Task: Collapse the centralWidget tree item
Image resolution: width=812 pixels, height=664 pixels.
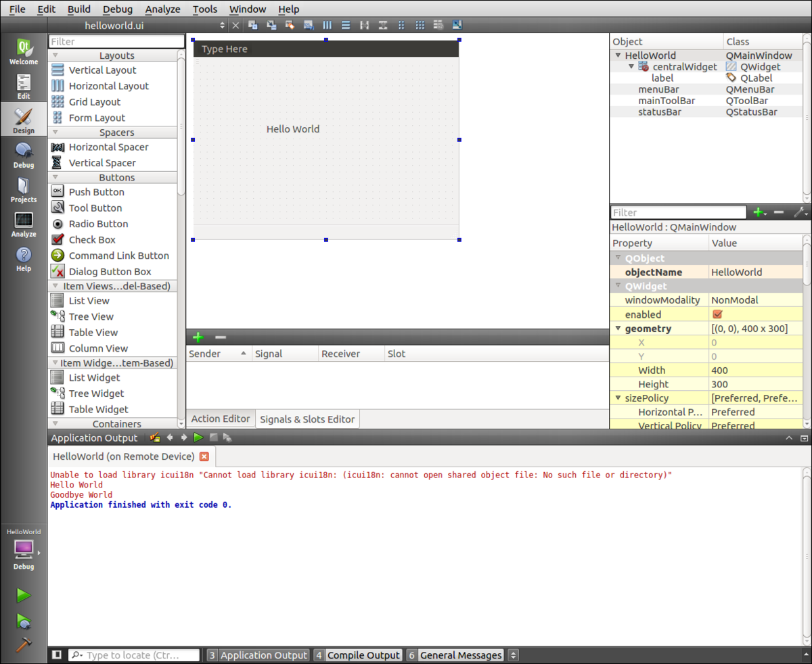Action: pos(631,66)
